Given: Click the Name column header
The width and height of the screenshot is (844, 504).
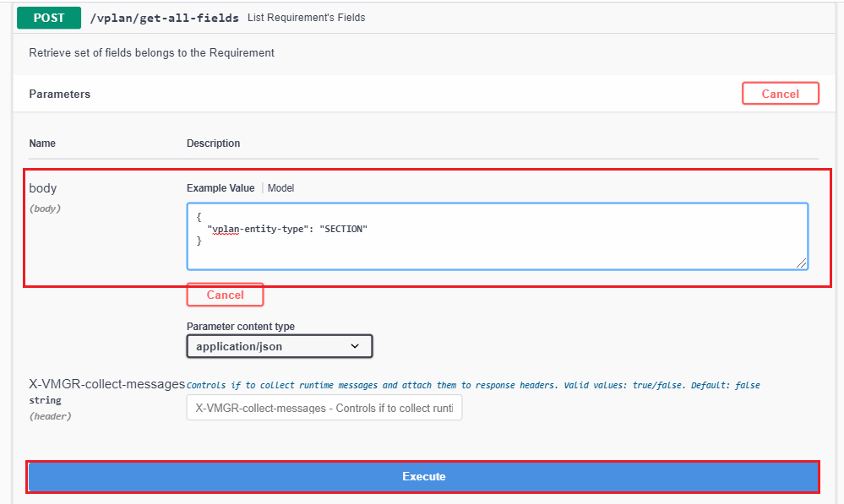Looking at the screenshot, I should click(42, 144).
